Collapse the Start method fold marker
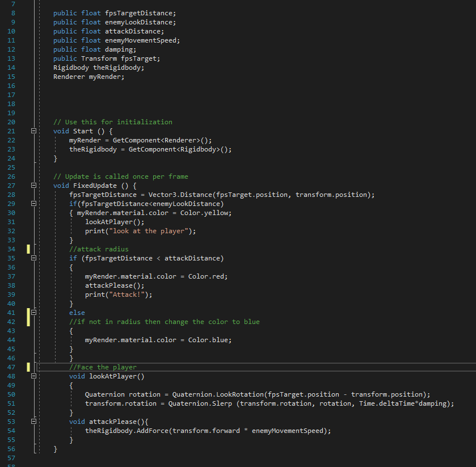This screenshot has width=476, height=467. [x=33, y=131]
